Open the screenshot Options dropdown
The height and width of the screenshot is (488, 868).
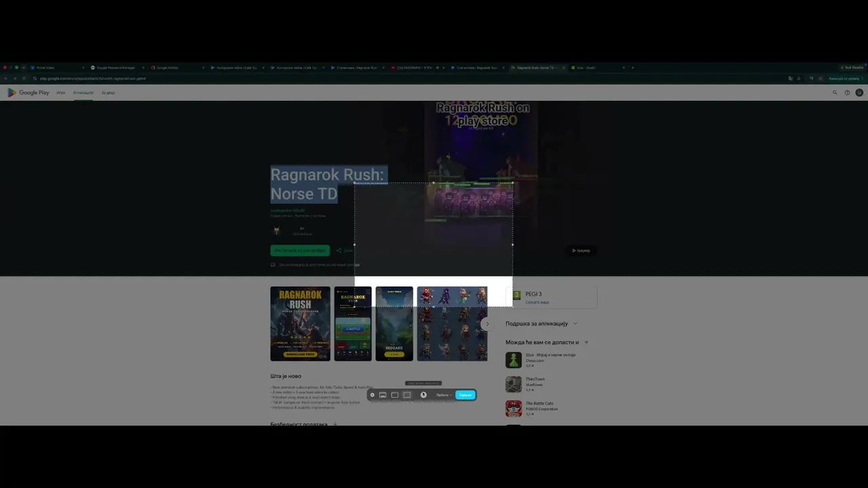[443, 395]
